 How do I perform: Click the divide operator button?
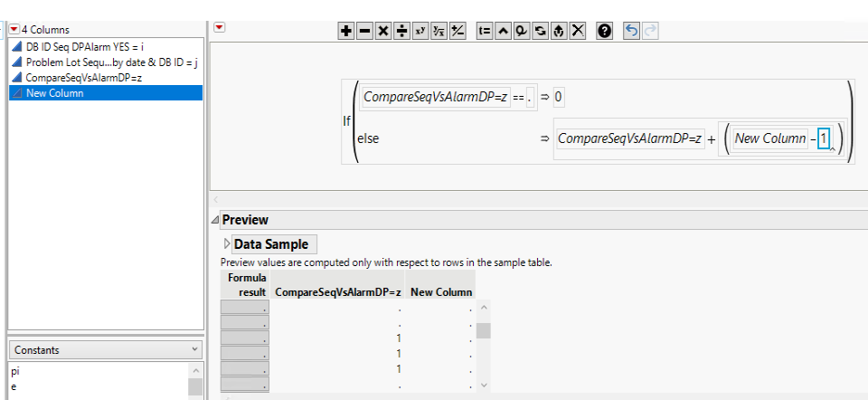[401, 31]
